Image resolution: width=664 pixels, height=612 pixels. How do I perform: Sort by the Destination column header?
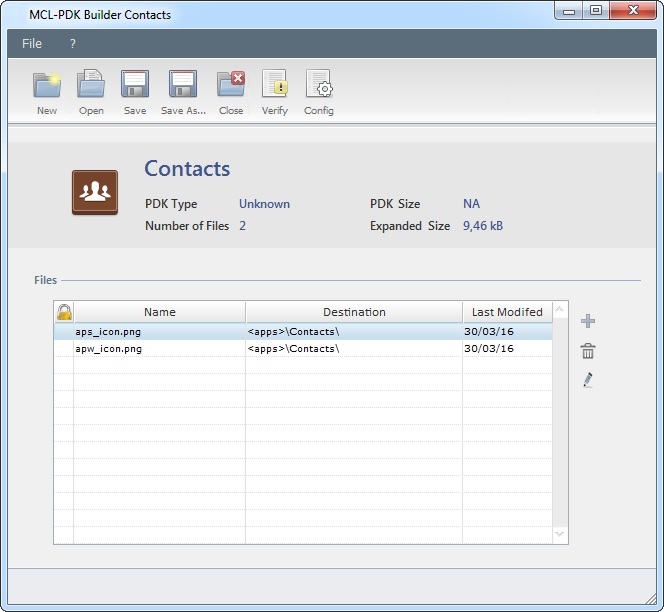(x=354, y=312)
